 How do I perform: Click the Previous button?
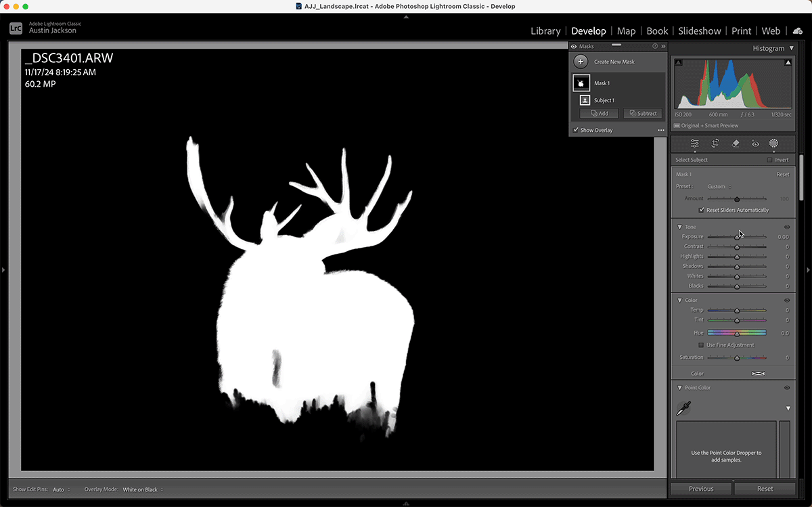coord(701,489)
